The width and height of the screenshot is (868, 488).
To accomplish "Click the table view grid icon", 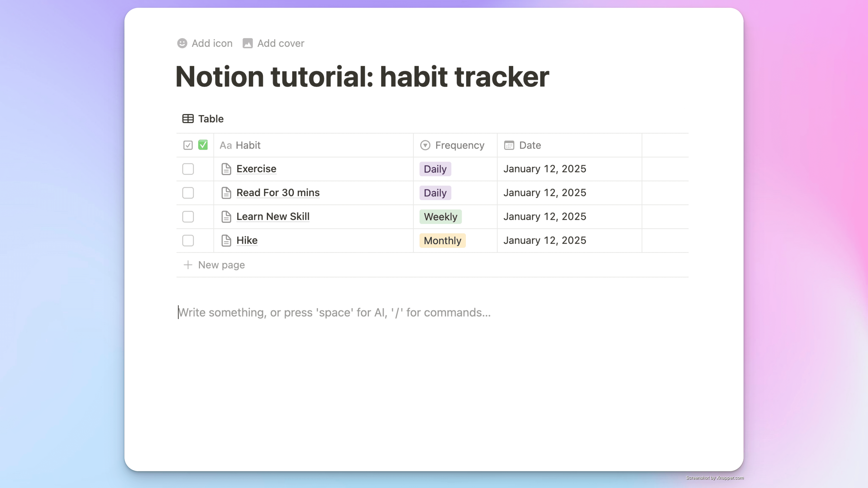I will coord(188,119).
